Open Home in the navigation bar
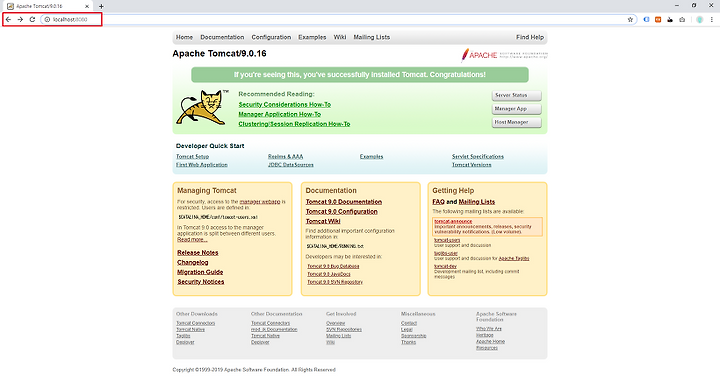The image size is (720, 389). tap(184, 37)
